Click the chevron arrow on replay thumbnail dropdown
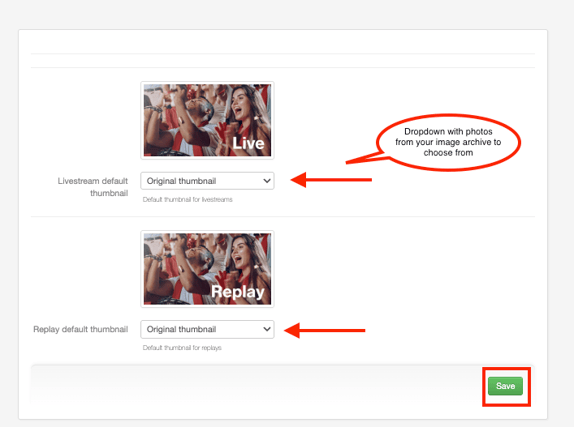 point(267,329)
